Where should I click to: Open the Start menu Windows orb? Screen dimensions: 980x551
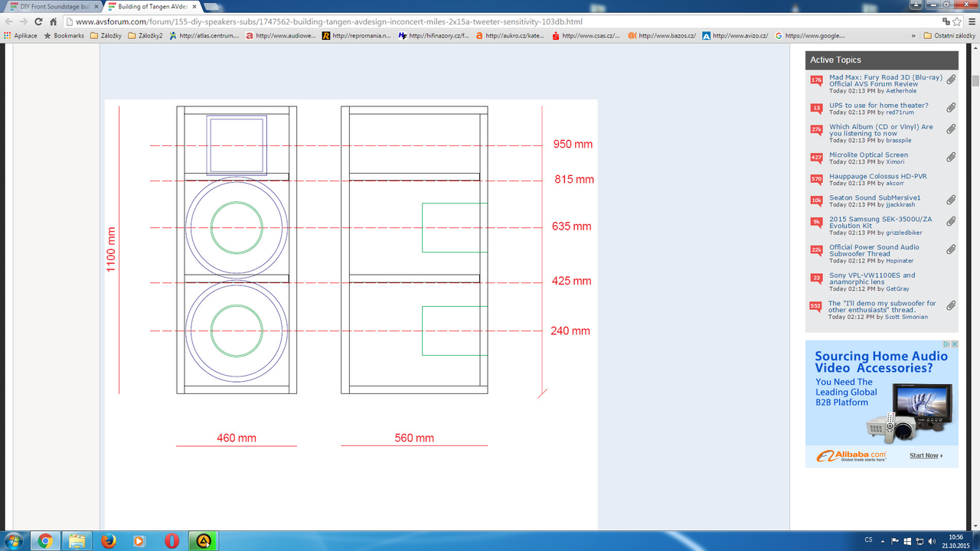click(15, 540)
